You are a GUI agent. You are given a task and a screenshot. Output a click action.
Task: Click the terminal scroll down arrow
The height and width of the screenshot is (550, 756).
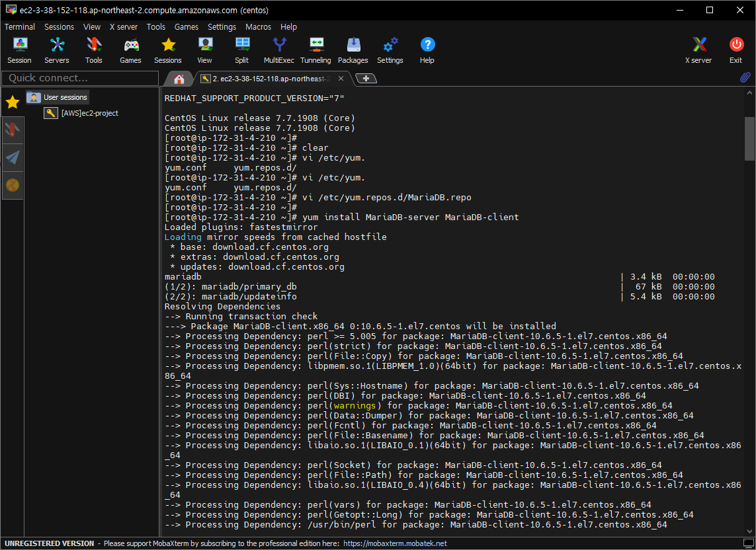click(749, 531)
